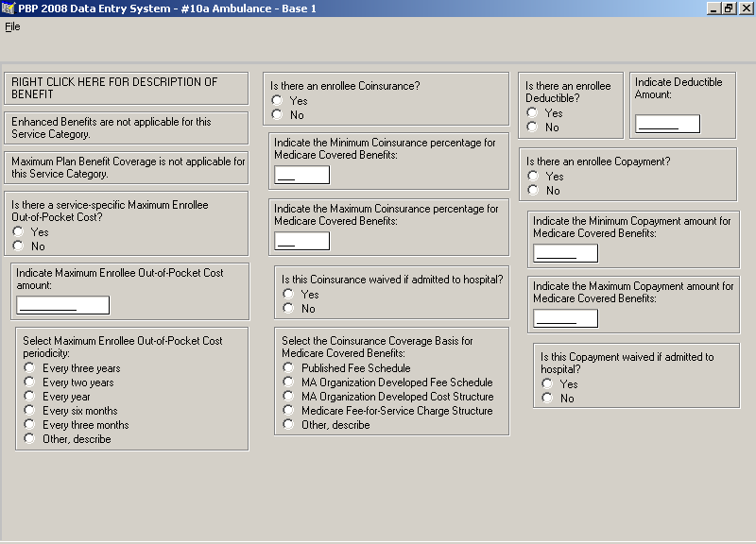The height and width of the screenshot is (544, 756).
Task: Choose Every year periodicity
Action: click(x=30, y=396)
